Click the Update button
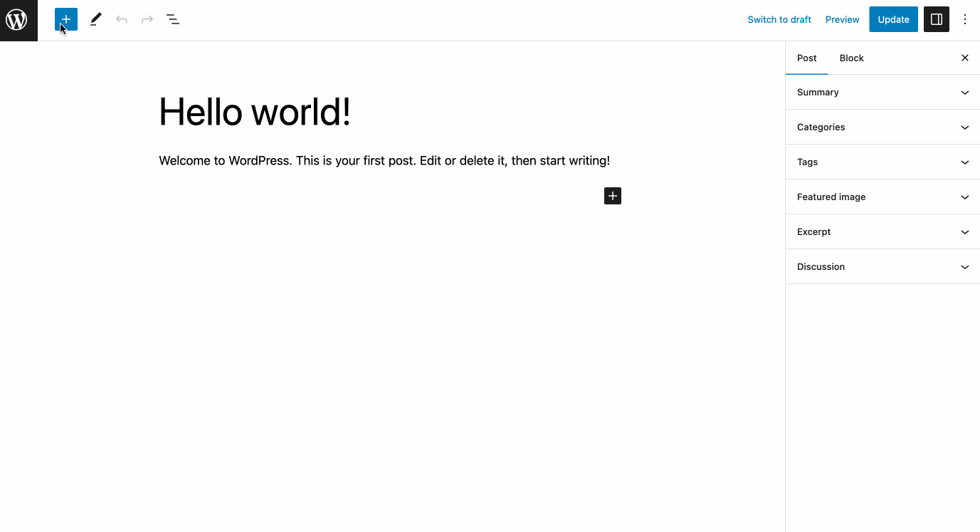Image resolution: width=980 pixels, height=532 pixels. [x=893, y=19]
